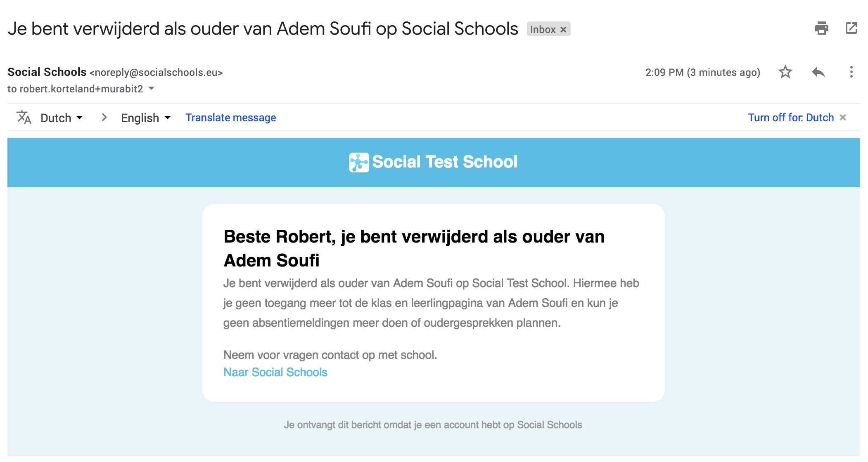
Task: Open more options menu for the message
Action: point(851,72)
